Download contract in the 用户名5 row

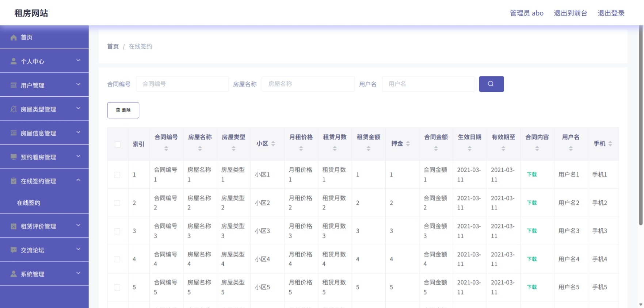click(532, 287)
